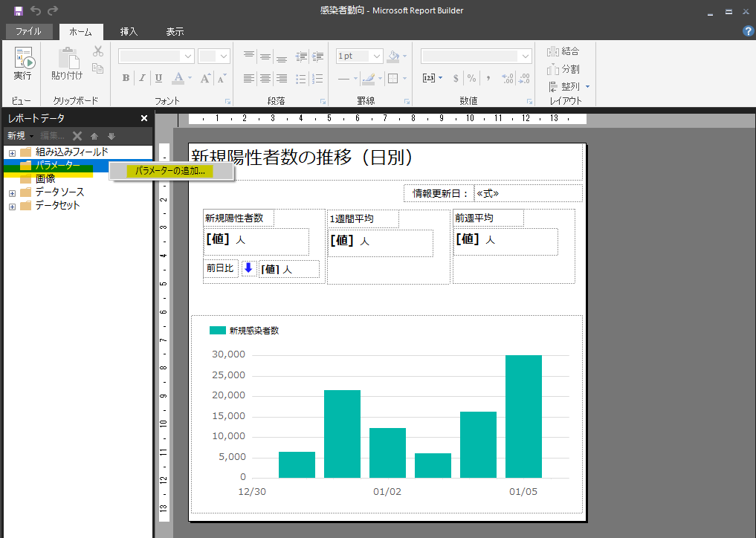Switch to the 挿入 ribbon tab
This screenshot has width=756, height=538.
tap(129, 32)
